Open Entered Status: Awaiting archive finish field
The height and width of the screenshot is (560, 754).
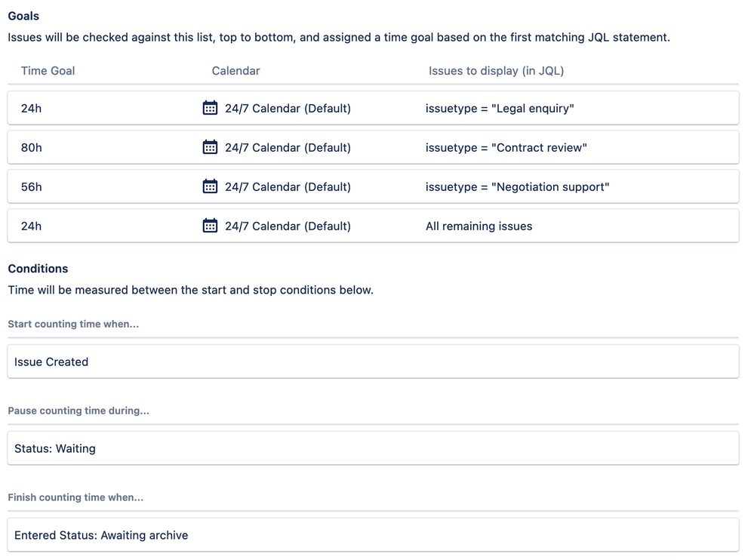tap(373, 534)
